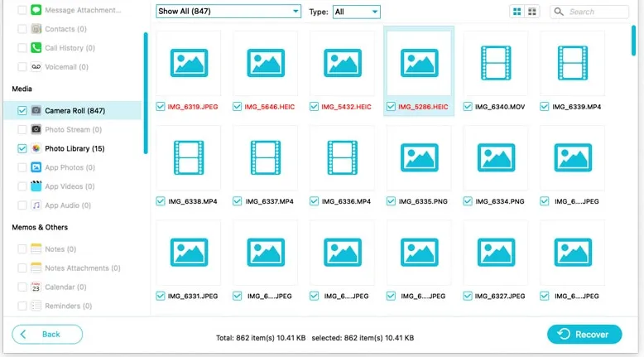Click the Call History phone icon
This screenshot has height=357, width=644.
pyautogui.click(x=36, y=48)
